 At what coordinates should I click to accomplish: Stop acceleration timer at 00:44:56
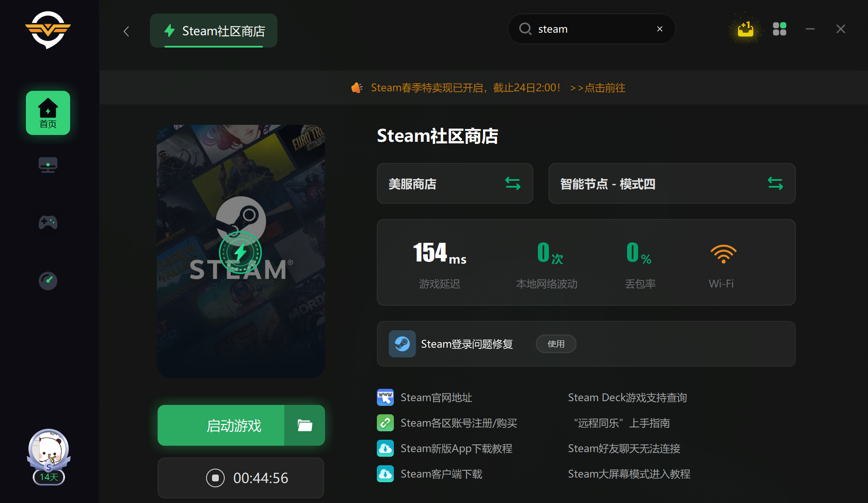tap(215, 478)
